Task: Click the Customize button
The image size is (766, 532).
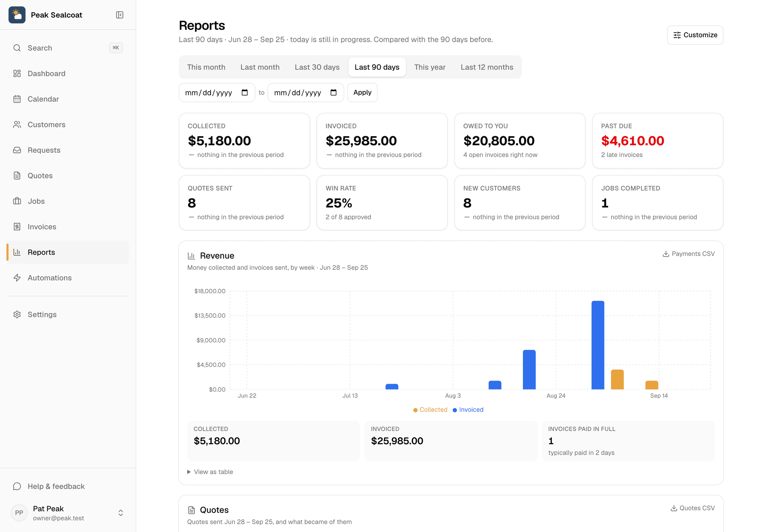Action: [695, 35]
